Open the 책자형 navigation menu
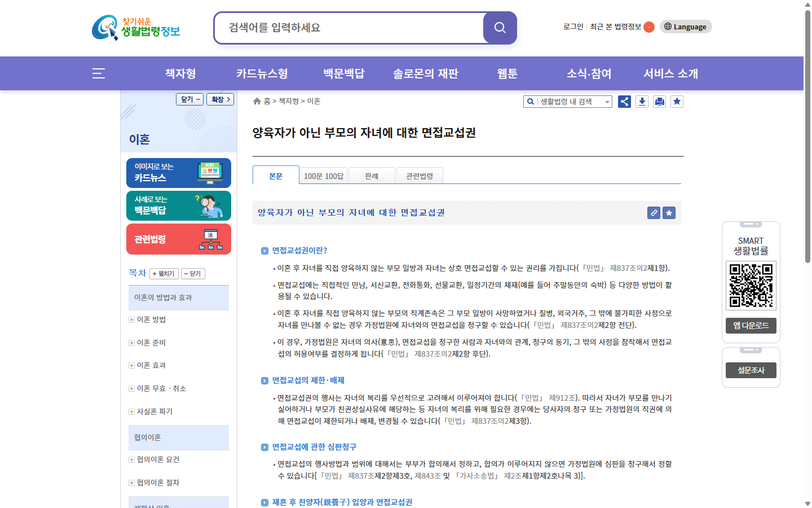Viewport: 812px width, 508px height. tap(180, 73)
